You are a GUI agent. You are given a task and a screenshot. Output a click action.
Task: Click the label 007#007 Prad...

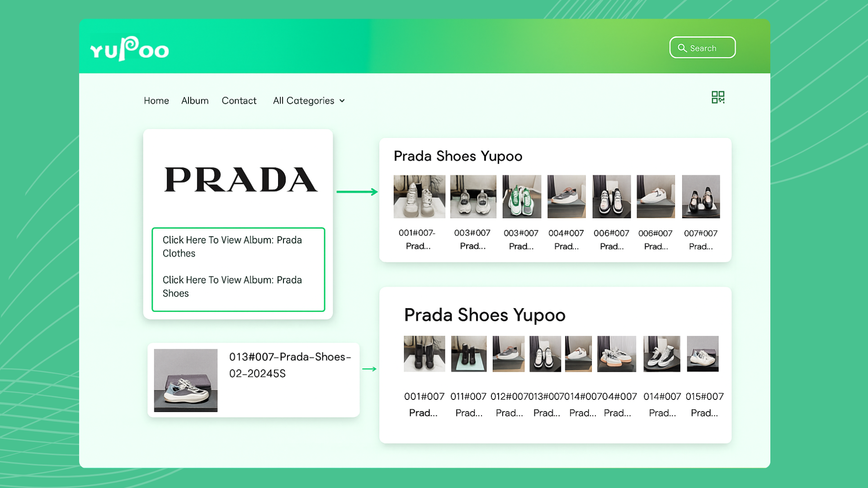pyautogui.click(x=701, y=240)
